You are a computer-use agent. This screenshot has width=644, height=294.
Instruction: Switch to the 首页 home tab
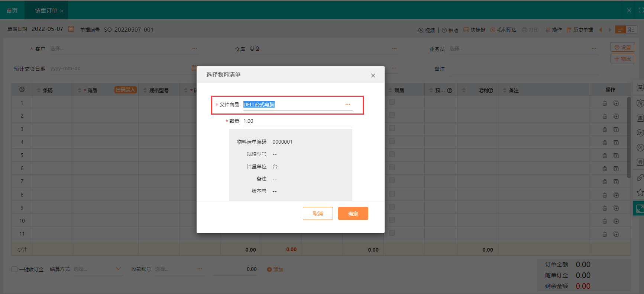point(12,10)
